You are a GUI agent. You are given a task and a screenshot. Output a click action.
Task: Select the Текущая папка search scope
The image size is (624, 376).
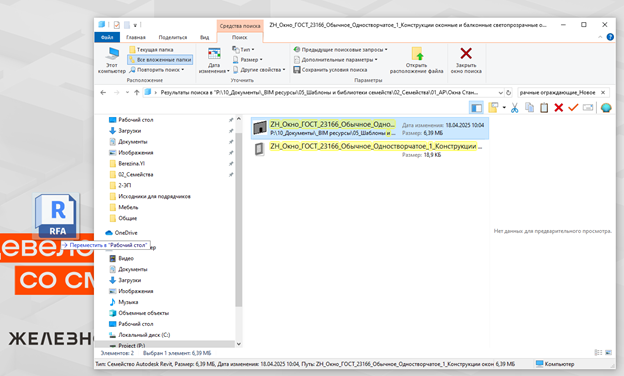pyautogui.click(x=151, y=50)
